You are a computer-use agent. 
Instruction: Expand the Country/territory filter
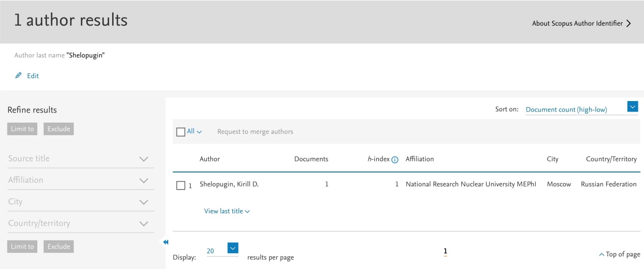(x=81, y=223)
